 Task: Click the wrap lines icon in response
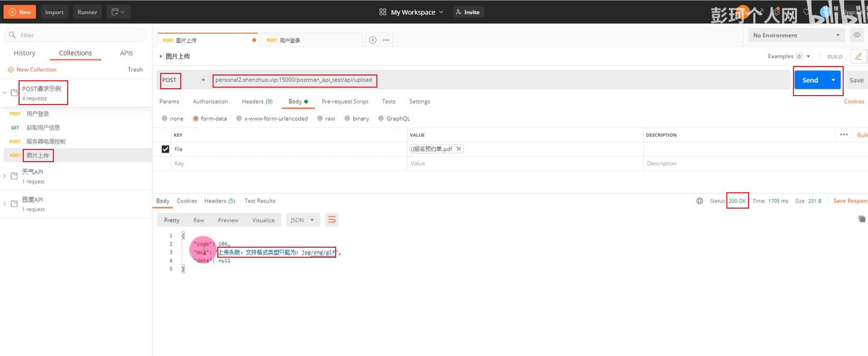pos(332,220)
